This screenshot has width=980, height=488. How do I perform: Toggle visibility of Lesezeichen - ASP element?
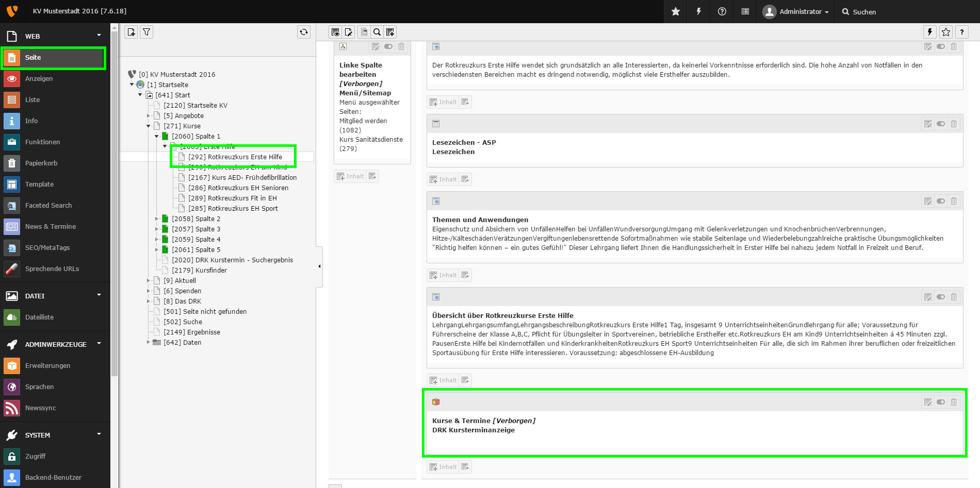coord(941,124)
